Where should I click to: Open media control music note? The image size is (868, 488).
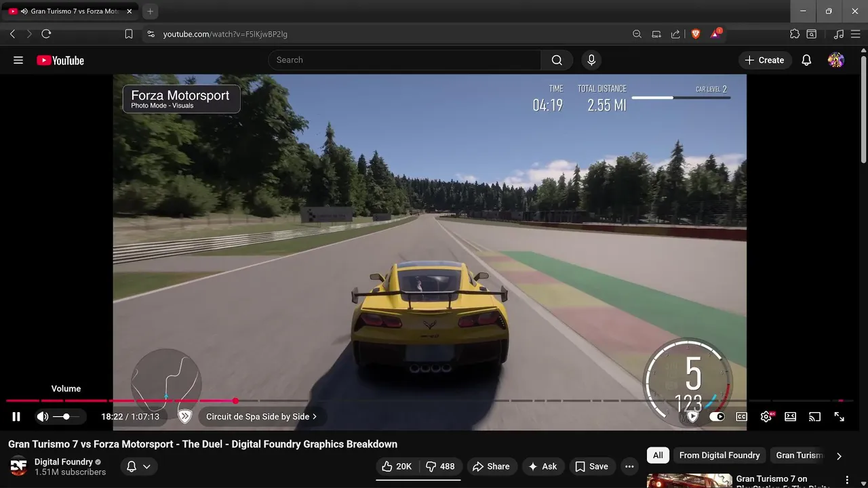pyautogui.click(x=839, y=34)
